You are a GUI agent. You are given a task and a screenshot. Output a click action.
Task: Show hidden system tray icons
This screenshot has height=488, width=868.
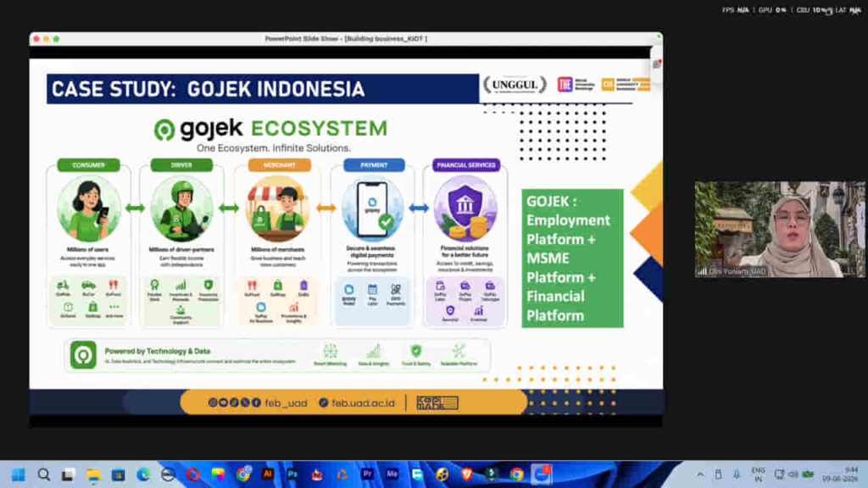(700, 474)
